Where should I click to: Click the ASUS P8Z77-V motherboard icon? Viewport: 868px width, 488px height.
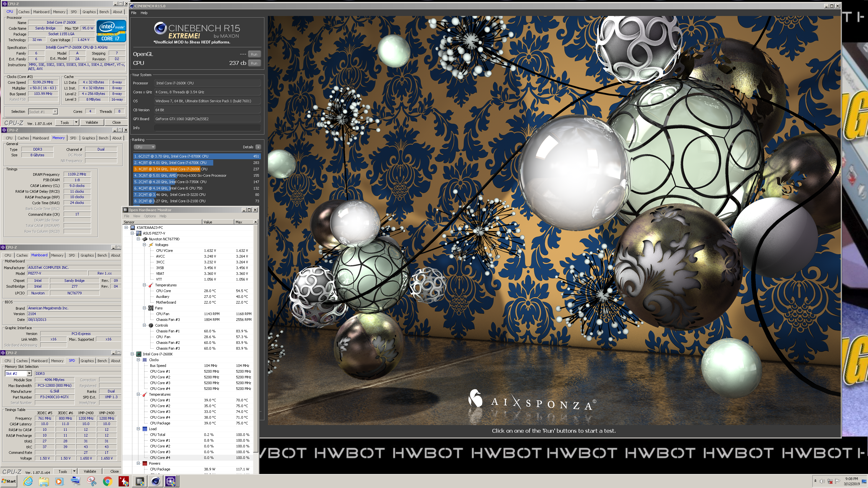139,233
